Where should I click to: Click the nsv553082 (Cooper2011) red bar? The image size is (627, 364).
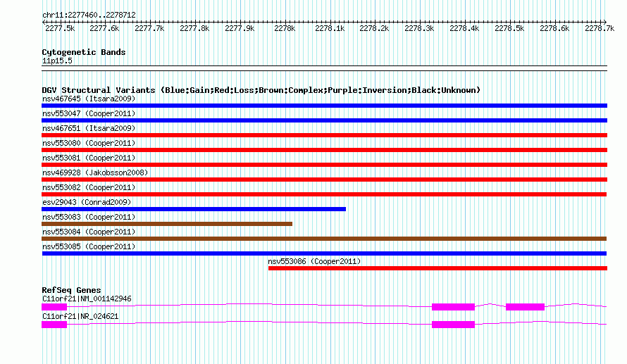click(x=324, y=194)
